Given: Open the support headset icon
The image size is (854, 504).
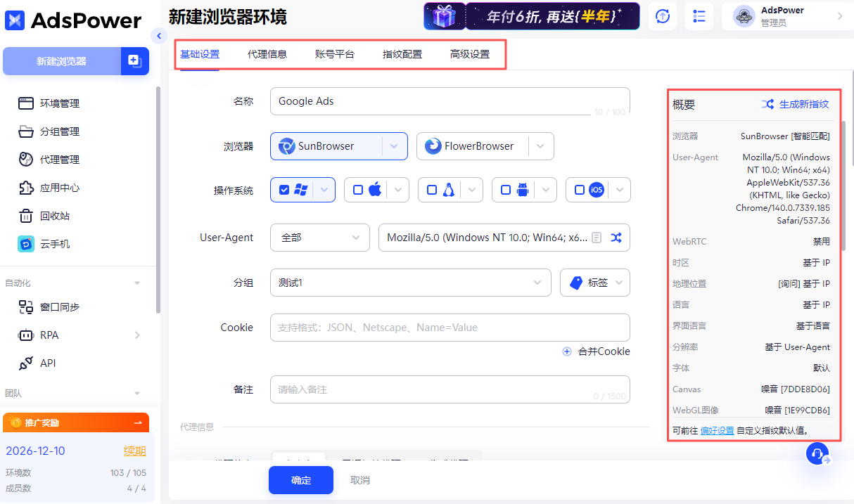Looking at the screenshot, I should tap(815, 453).
